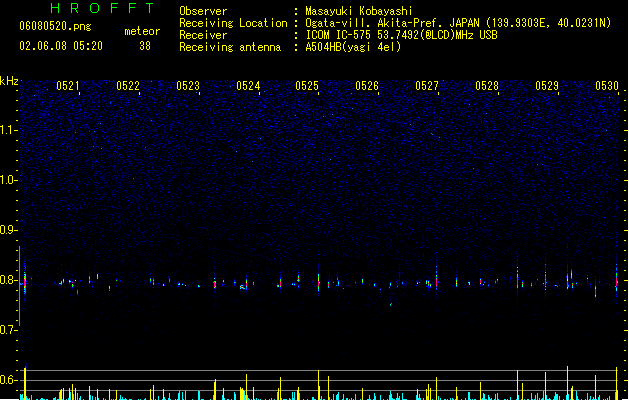Select observer name Masayuki Kobayashi
The width and height of the screenshot is (629, 400).
(359, 11)
